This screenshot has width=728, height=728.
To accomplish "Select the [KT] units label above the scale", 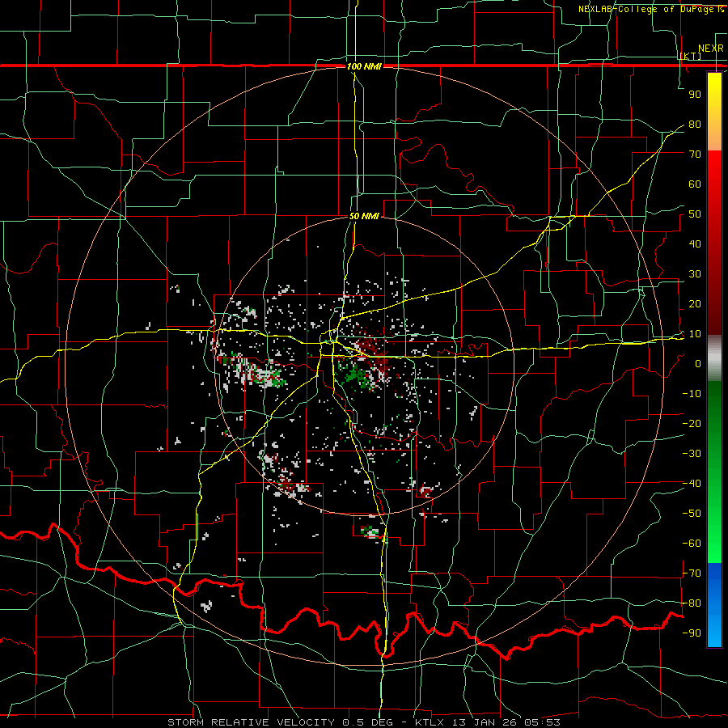I will pos(691,56).
